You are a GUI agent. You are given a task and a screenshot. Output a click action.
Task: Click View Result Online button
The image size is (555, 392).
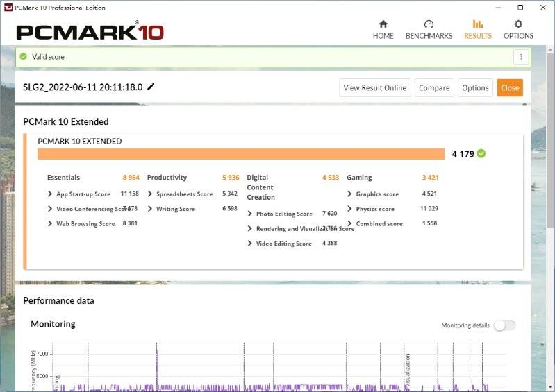pyautogui.click(x=375, y=87)
